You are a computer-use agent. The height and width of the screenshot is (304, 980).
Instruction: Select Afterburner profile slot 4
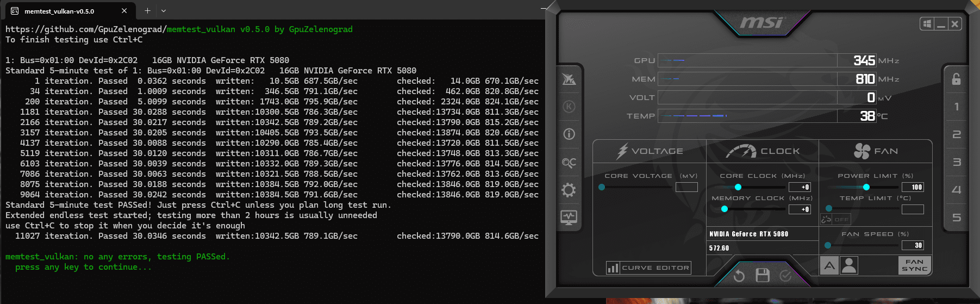click(x=956, y=190)
